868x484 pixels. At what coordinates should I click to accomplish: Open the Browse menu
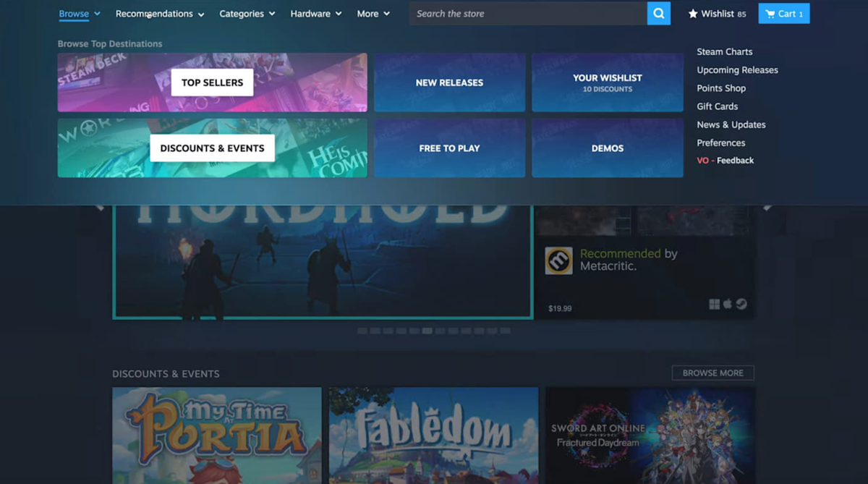[72, 13]
